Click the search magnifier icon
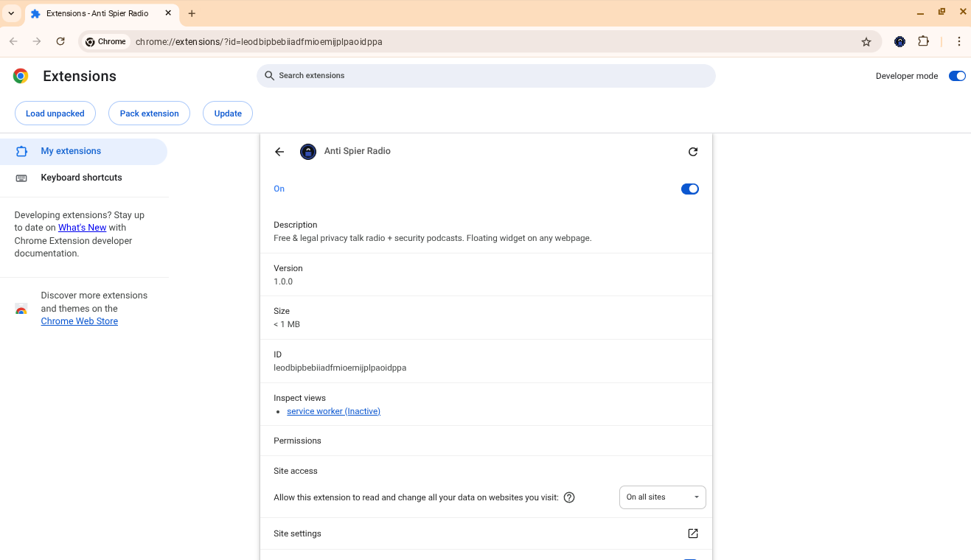Image resolution: width=971 pixels, height=560 pixels. click(x=269, y=75)
